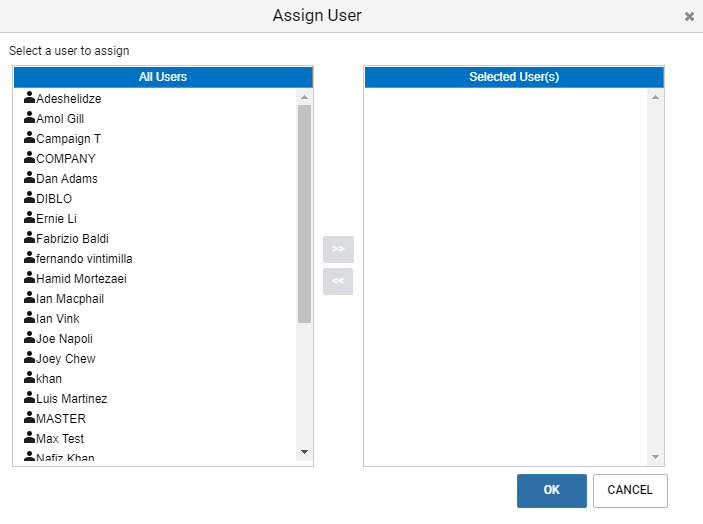Click the move right double-arrow button
This screenshot has height=524, width=703.
pos(338,249)
